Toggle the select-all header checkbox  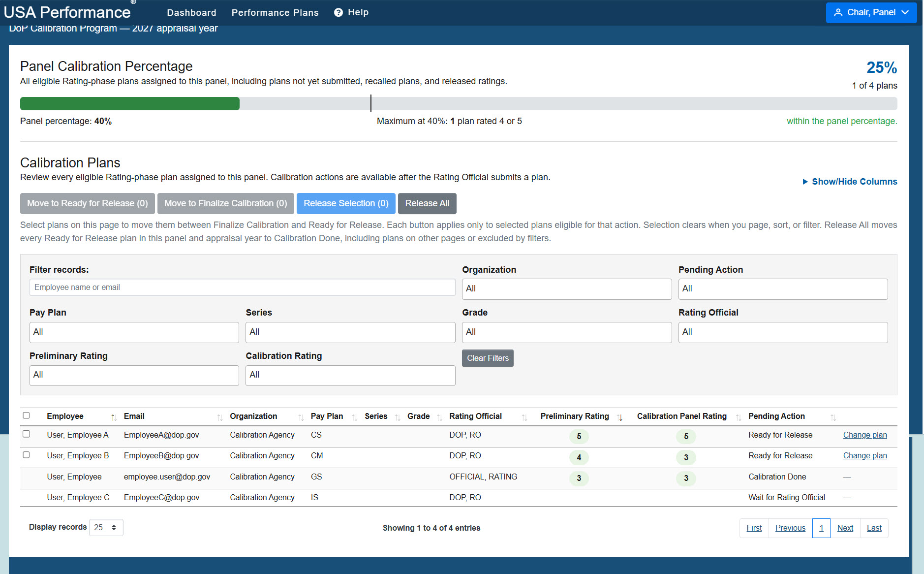pos(26,415)
